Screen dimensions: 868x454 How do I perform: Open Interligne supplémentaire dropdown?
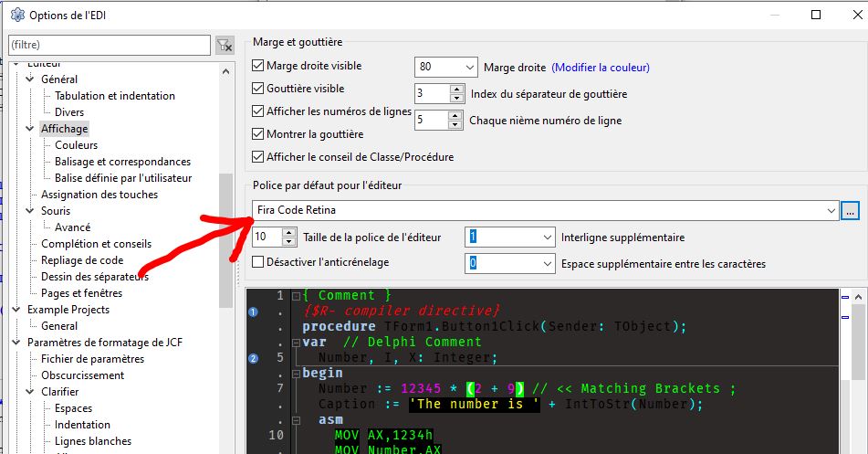coord(546,238)
